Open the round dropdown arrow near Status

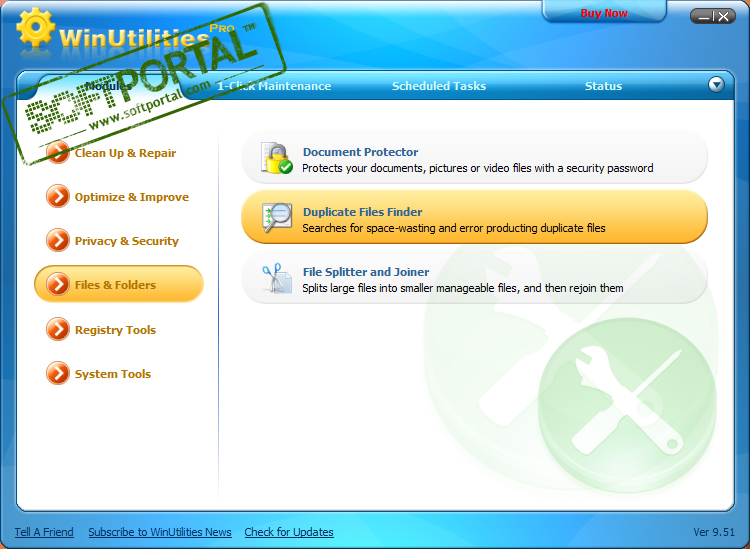(x=716, y=85)
